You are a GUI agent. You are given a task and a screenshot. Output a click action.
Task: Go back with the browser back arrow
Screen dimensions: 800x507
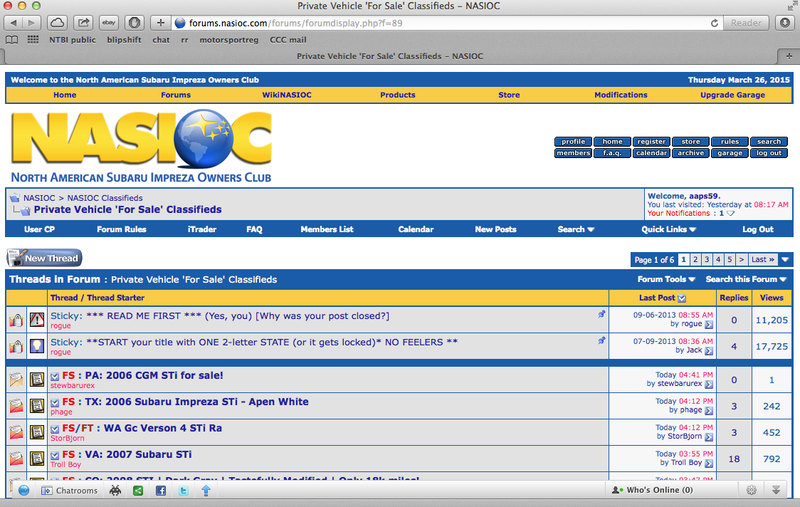coord(13,23)
